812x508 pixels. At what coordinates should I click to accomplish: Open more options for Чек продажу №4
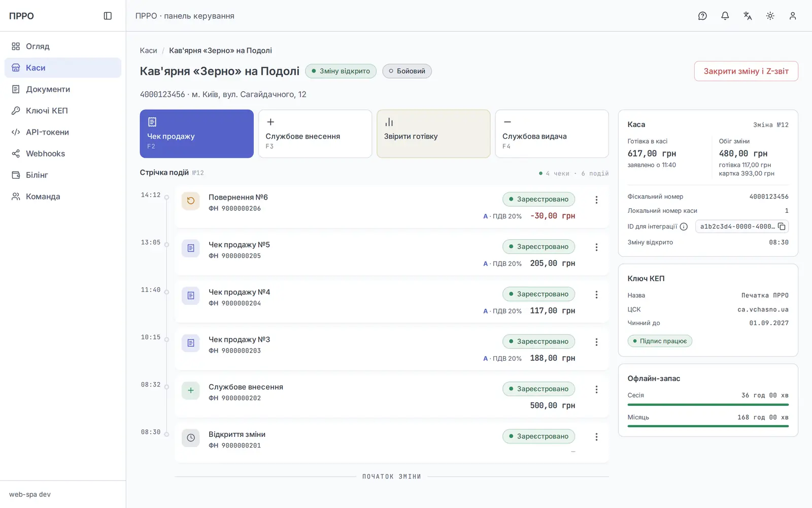(596, 295)
